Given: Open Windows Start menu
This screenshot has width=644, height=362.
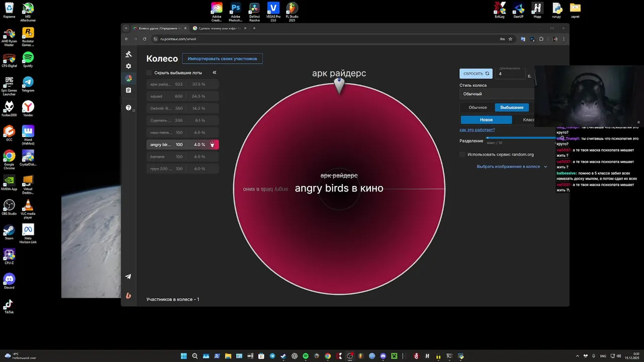Looking at the screenshot, I should coord(184,356).
